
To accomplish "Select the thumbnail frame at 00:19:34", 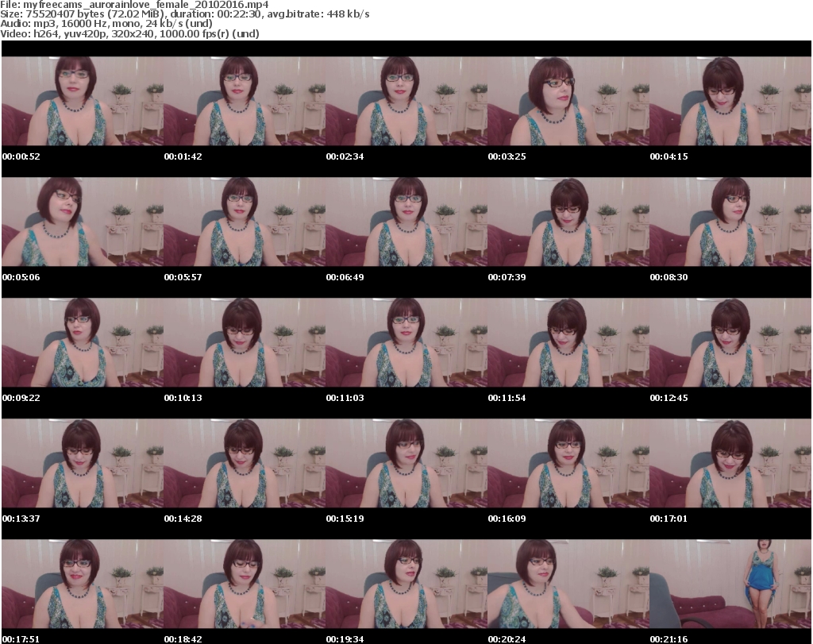I will click(x=406, y=584).
